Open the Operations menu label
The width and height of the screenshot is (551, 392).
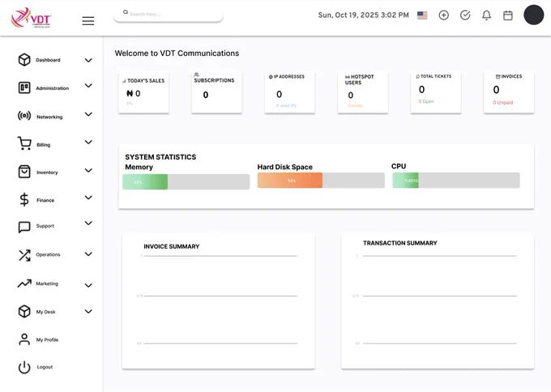coord(48,254)
